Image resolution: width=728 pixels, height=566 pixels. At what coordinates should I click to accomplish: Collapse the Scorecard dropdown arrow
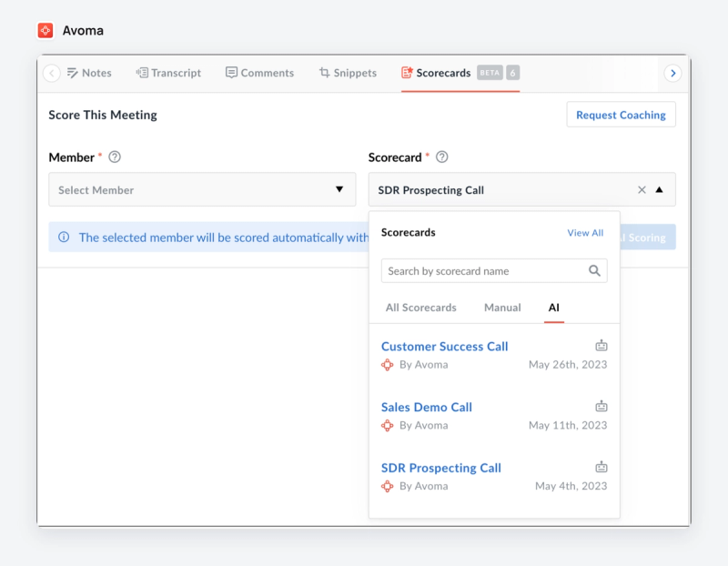[659, 189]
